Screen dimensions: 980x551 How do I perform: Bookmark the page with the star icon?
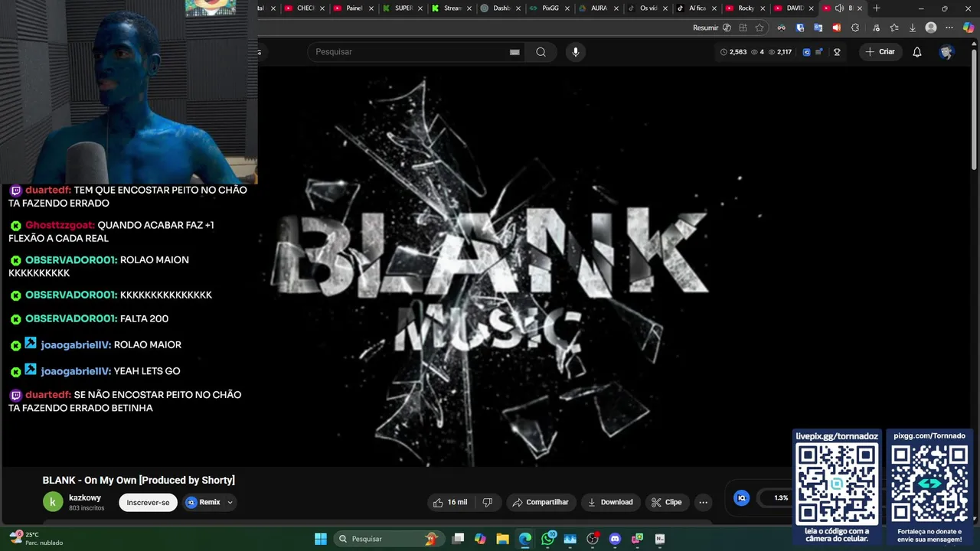point(759,28)
